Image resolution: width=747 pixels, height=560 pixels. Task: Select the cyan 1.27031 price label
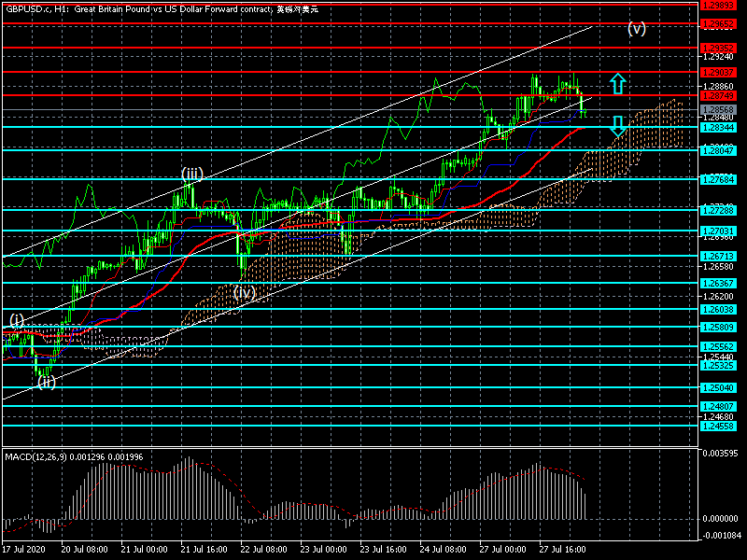(718, 231)
